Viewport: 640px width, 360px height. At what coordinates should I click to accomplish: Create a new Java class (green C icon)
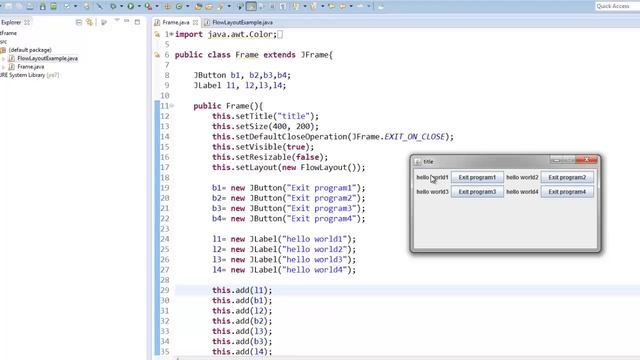coord(179,6)
